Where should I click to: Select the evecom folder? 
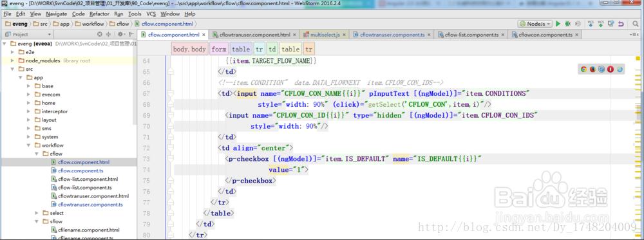coord(50,95)
